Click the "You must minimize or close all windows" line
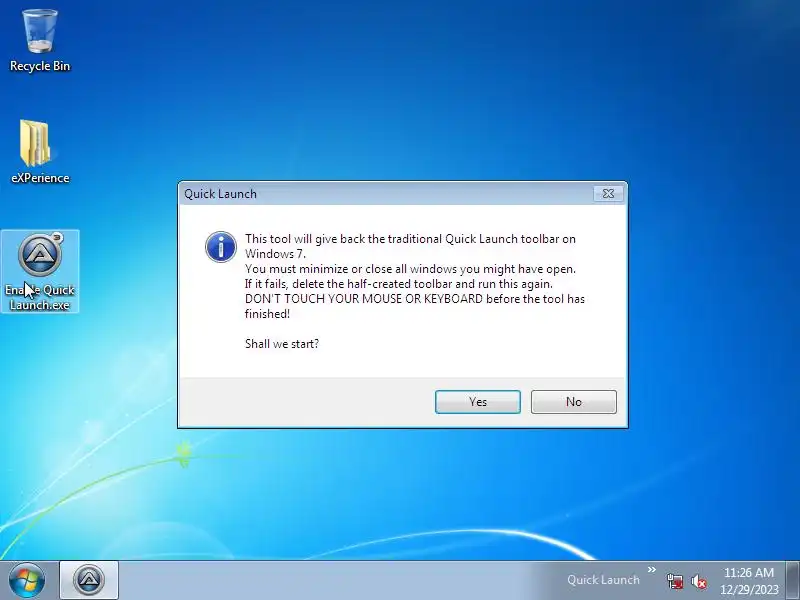Viewport: 800px width, 600px height. pos(410,269)
